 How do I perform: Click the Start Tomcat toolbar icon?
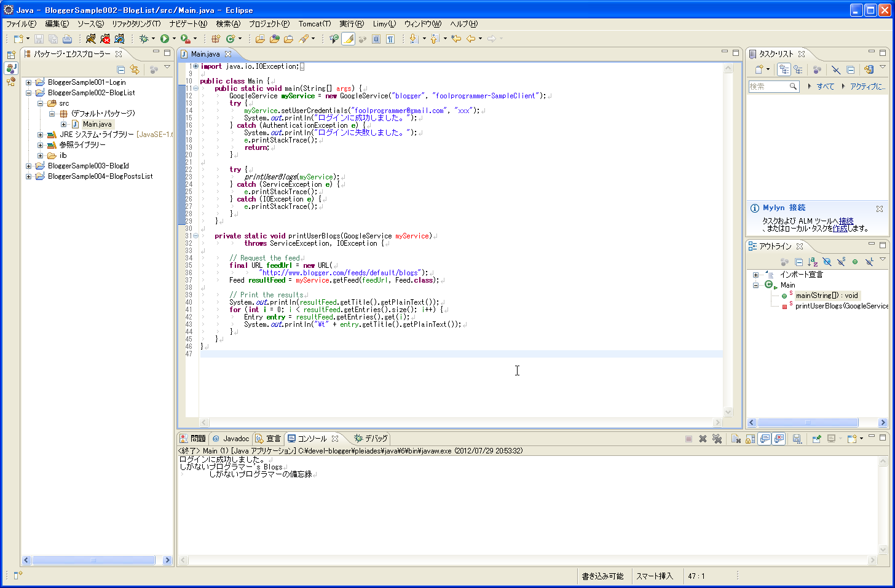tap(91, 39)
